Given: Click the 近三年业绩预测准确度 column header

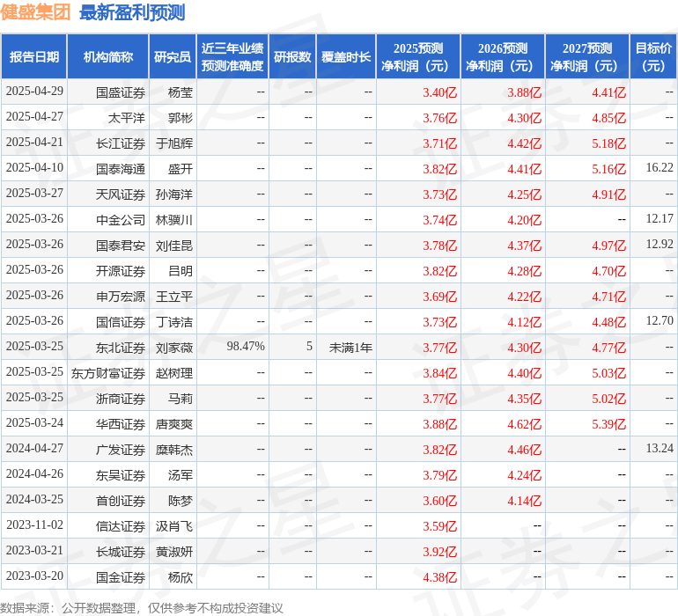Looking at the screenshot, I should click(x=232, y=56).
